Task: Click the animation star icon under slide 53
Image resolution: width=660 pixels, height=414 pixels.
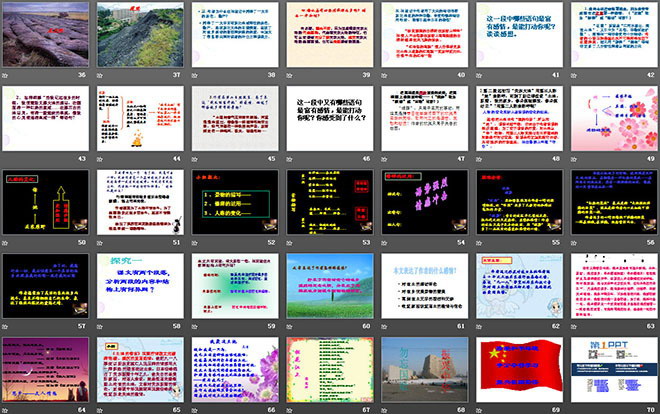Action: pos(289,243)
